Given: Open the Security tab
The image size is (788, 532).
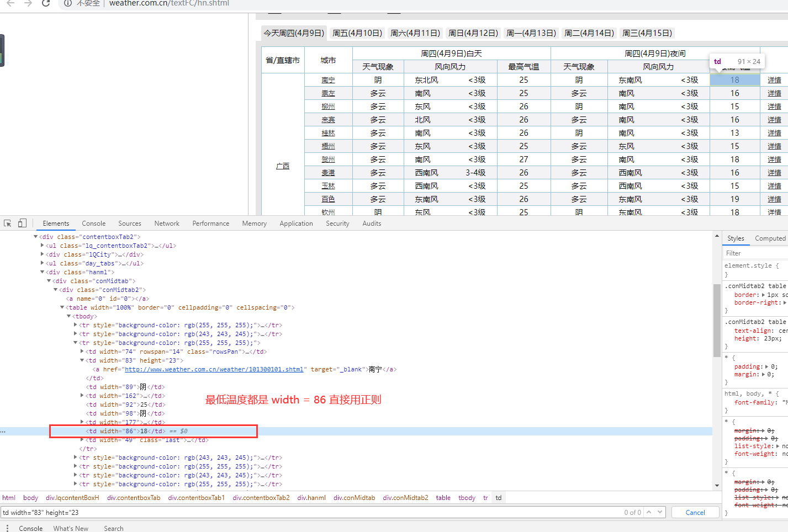Looking at the screenshot, I should click(x=337, y=224).
